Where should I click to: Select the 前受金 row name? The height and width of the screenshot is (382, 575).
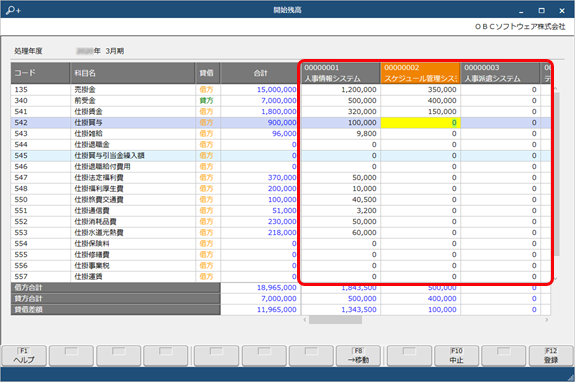coord(85,100)
